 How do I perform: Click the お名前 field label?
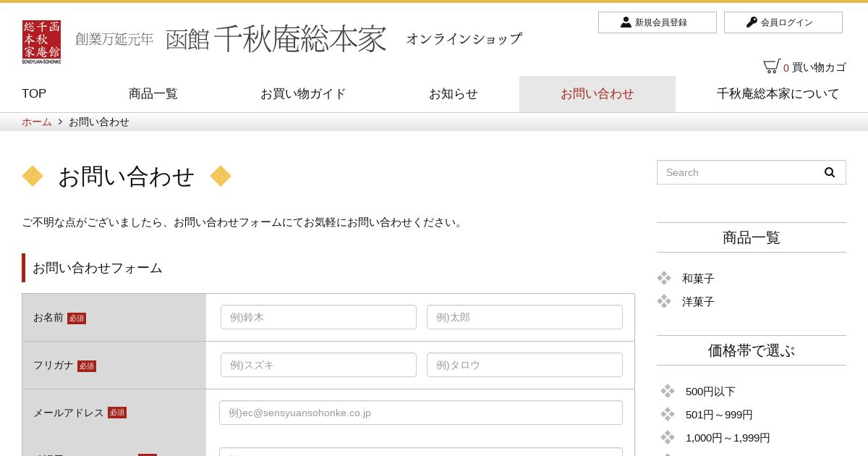tap(48, 317)
